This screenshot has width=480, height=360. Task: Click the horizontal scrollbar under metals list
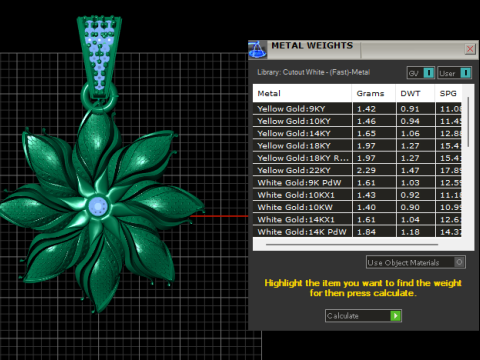352,244
